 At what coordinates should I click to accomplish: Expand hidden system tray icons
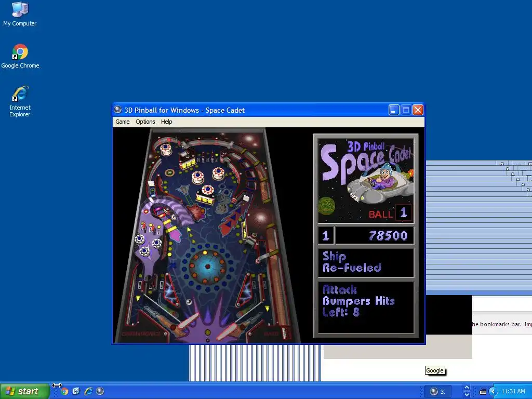[493, 392]
